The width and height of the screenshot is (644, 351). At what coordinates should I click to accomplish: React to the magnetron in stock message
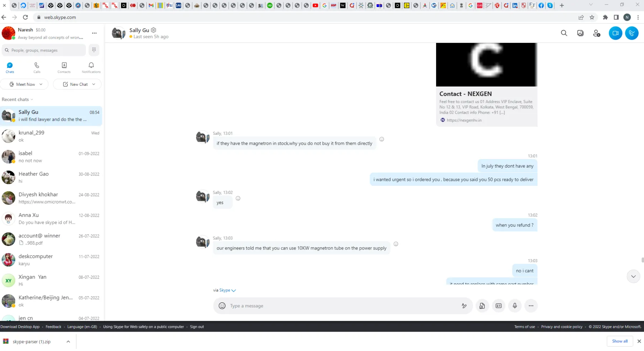click(x=382, y=139)
